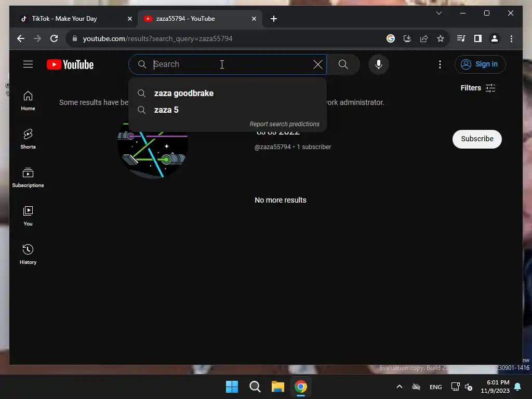The image size is (532, 399).
Task: Click the Google icon in address bar
Action: pos(391,38)
